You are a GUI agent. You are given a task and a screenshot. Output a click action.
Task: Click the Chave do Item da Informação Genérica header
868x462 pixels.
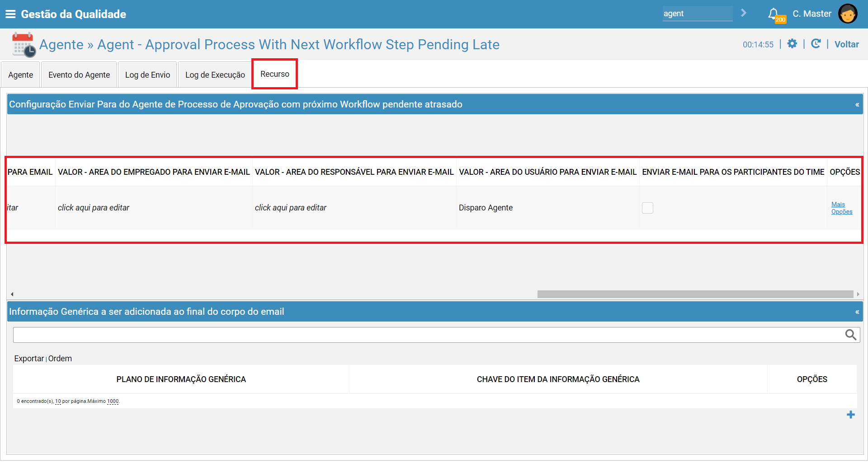pos(558,379)
